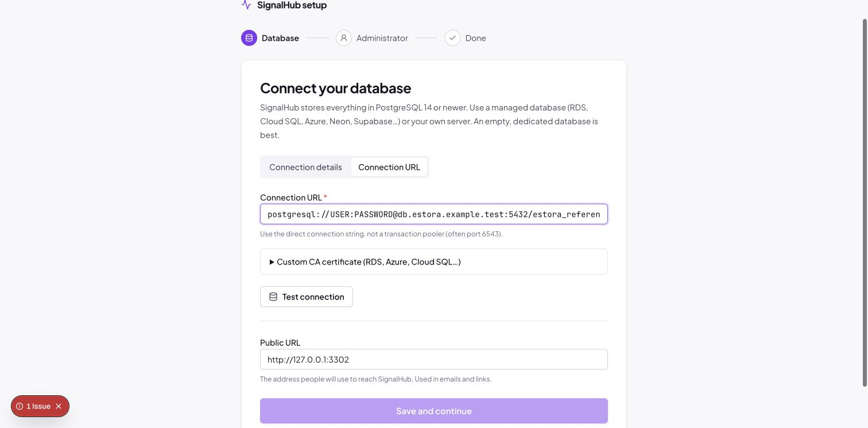Focus the Connection URL input field
868x428 pixels.
(434, 214)
